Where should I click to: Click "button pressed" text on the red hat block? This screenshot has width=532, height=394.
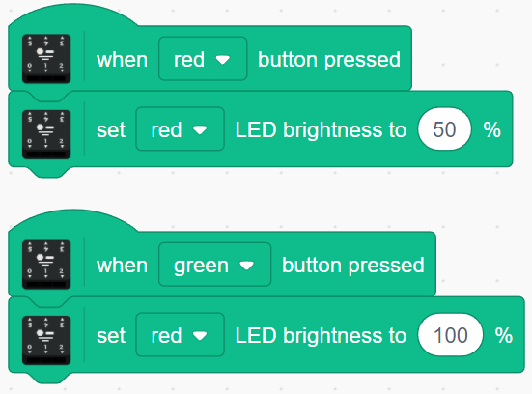(x=329, y=61)
